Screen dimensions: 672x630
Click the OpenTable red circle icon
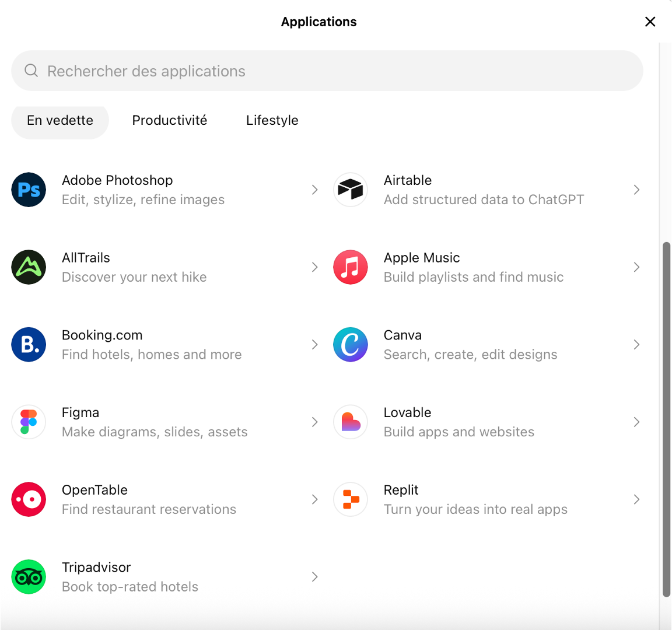(29, 500)
